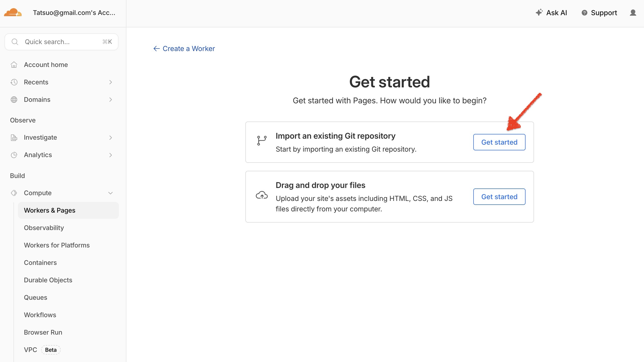This screenshot has height=362, width=644.
Task: Click the Recents label
Action: pyautogui.click(x=36, y=82)
